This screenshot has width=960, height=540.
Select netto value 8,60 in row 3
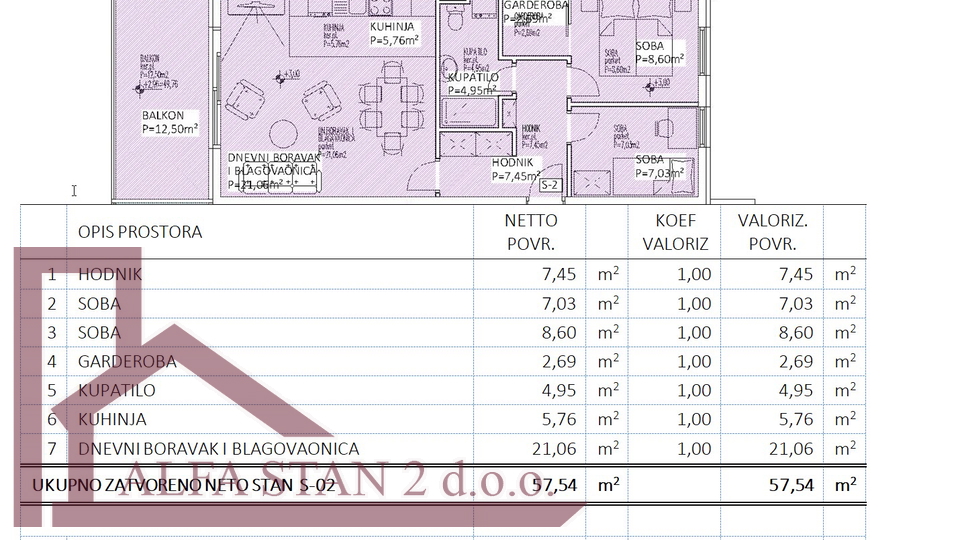pos(559,332)
